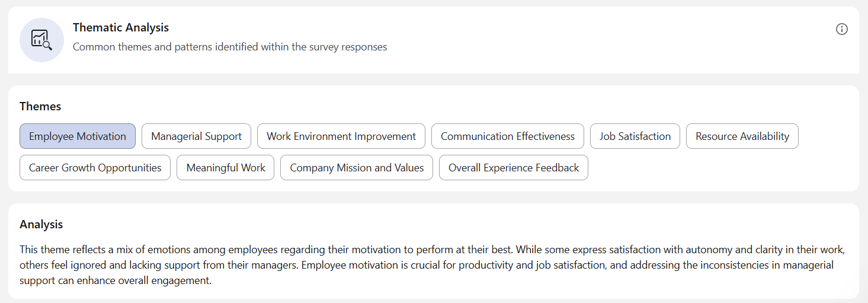868x303 pixels.
Task: Select the Managerial Support theme chip
Action: point(196,136)
